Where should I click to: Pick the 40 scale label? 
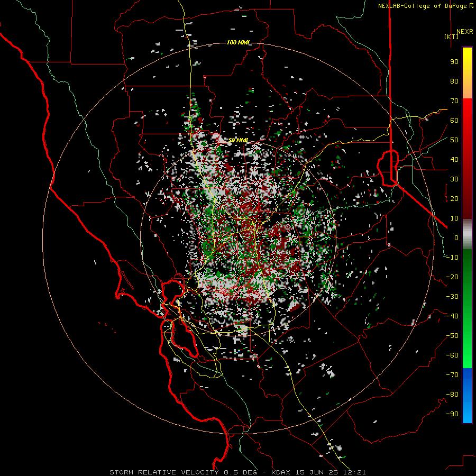[x=454, y=160]
